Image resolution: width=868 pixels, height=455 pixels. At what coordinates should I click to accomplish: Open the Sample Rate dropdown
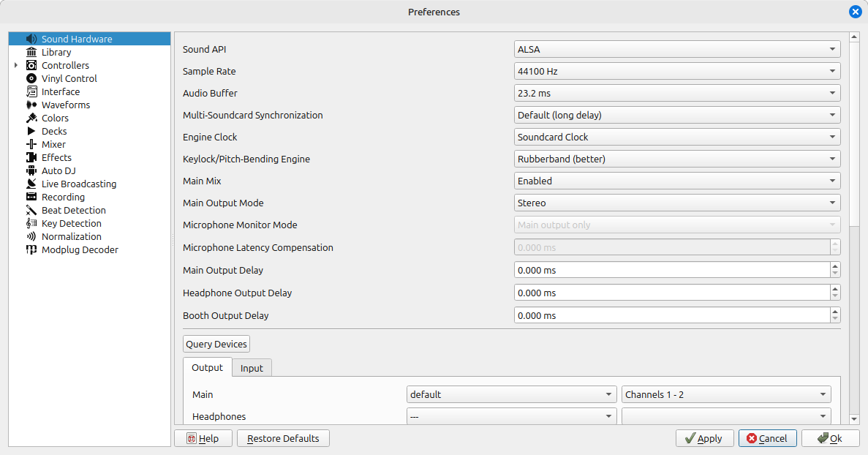point(676,72)
